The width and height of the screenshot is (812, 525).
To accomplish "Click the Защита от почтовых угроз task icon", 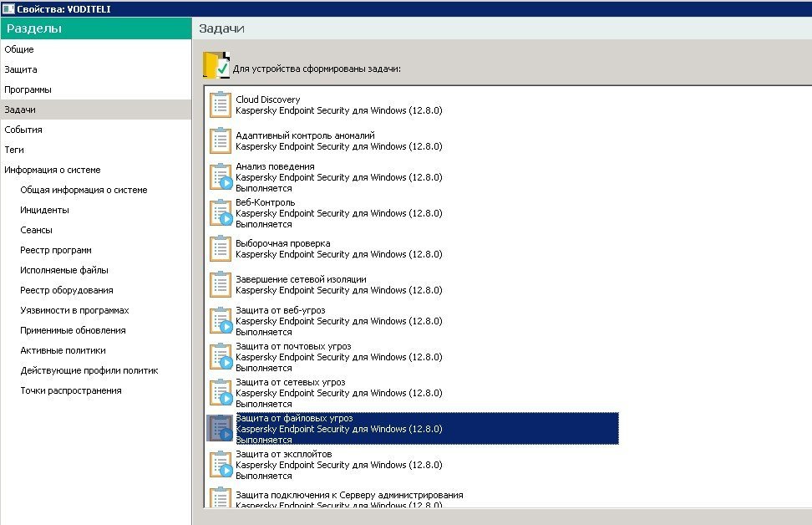I will [220, 357].
